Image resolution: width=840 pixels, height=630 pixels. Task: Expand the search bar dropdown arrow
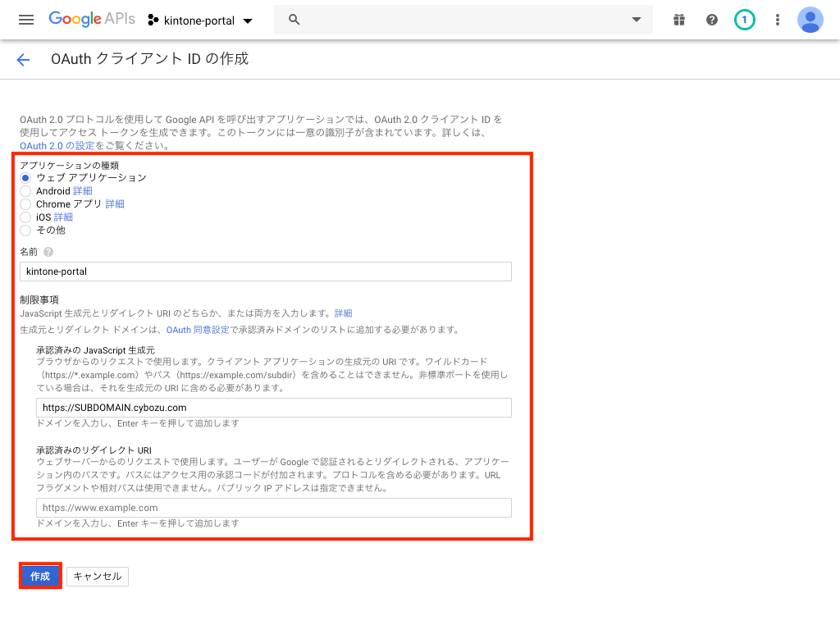point(636,20)
